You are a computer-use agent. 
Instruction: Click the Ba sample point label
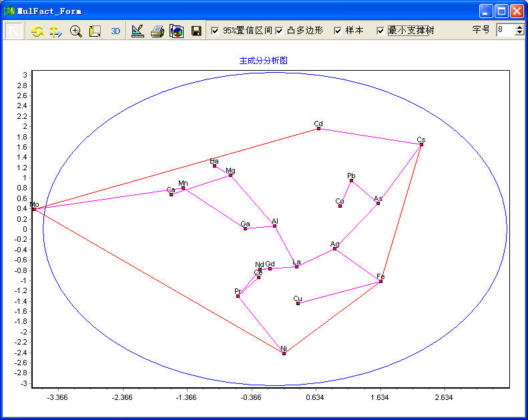214,161
